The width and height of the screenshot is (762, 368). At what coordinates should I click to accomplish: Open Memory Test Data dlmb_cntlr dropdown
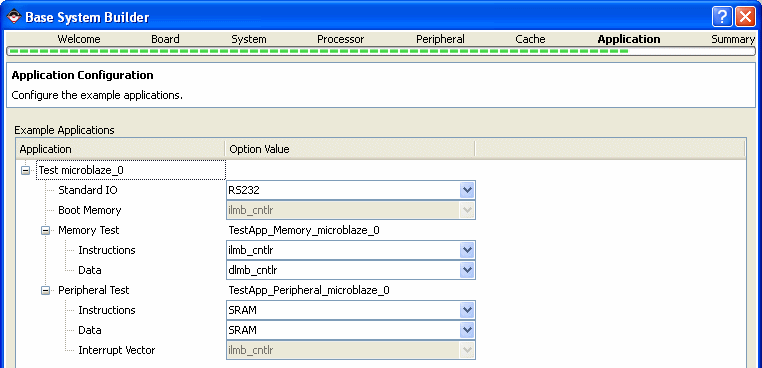pyautogui.click(x=467, y=270)
